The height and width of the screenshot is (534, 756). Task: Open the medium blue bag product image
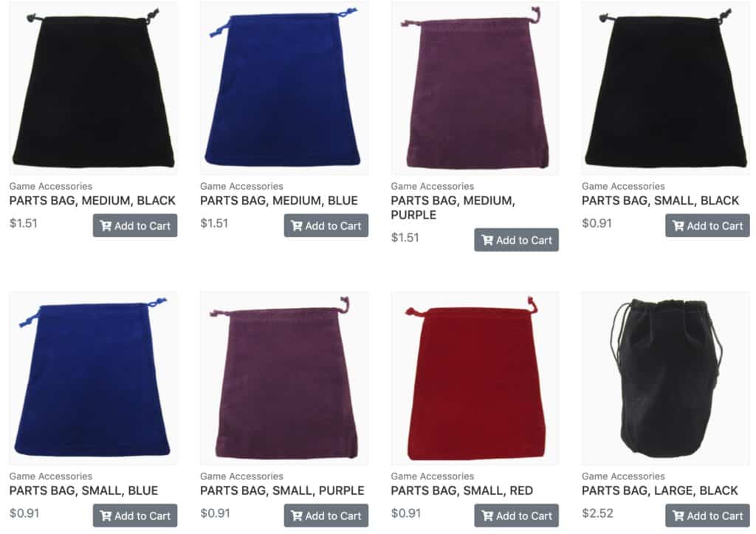pos(284,88)
